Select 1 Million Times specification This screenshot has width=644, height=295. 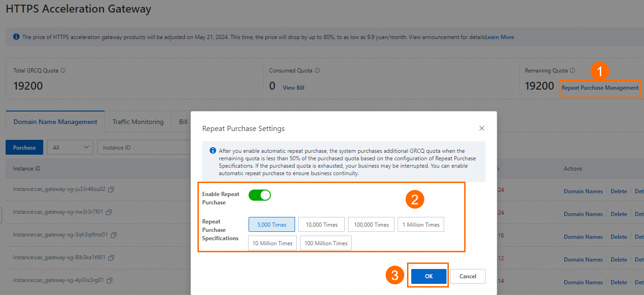point(421,224)
